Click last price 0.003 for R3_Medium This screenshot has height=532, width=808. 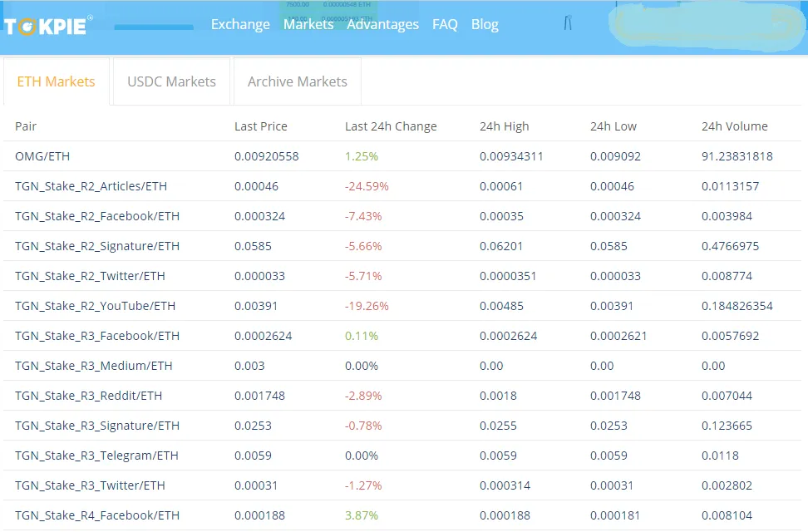[249, 366]
